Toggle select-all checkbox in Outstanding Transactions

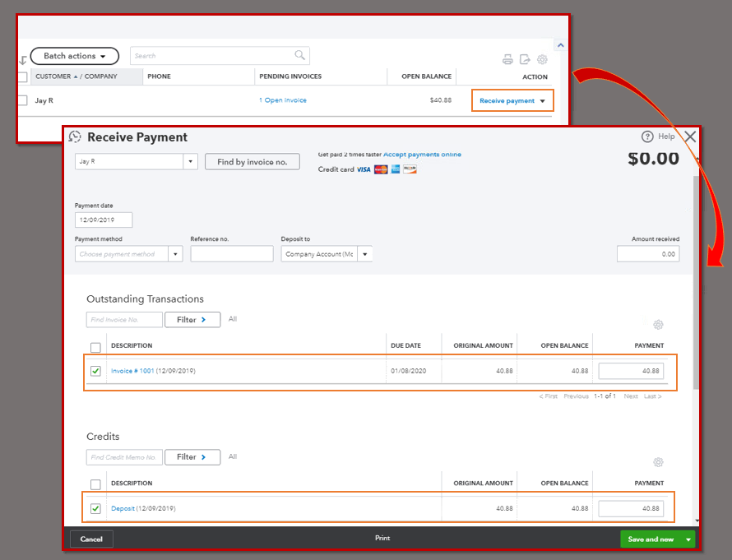95,347
